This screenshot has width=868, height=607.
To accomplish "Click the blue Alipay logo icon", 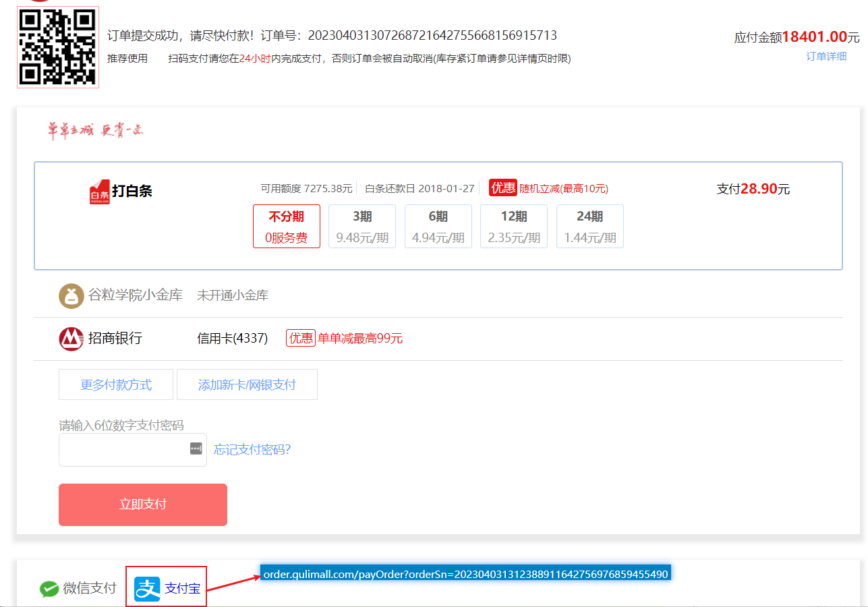I will [147, 589].
